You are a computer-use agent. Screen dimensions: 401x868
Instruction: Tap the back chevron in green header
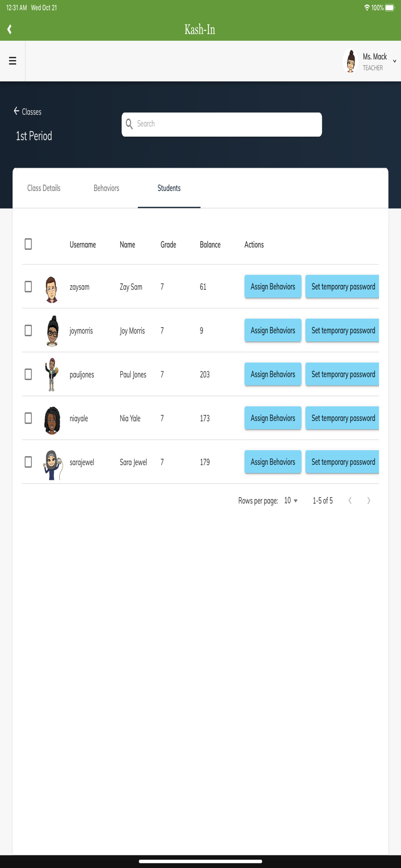[10, 29]
